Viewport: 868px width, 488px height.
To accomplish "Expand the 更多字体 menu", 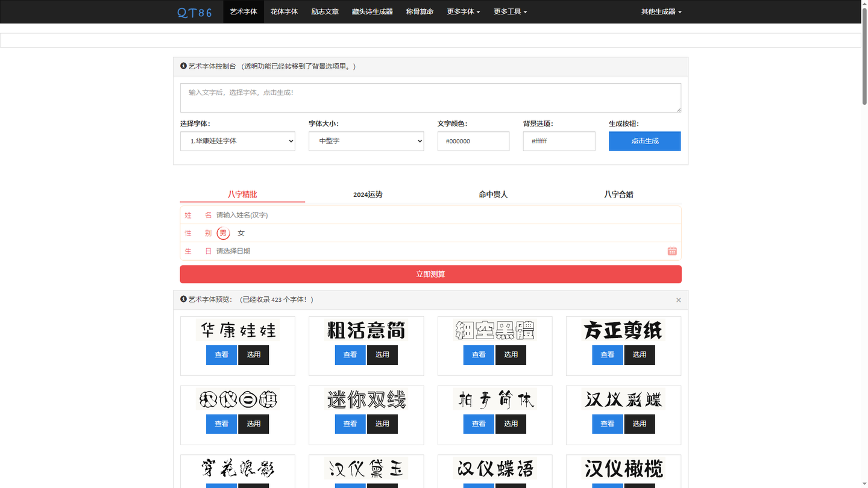I will [x=464, y=11].
